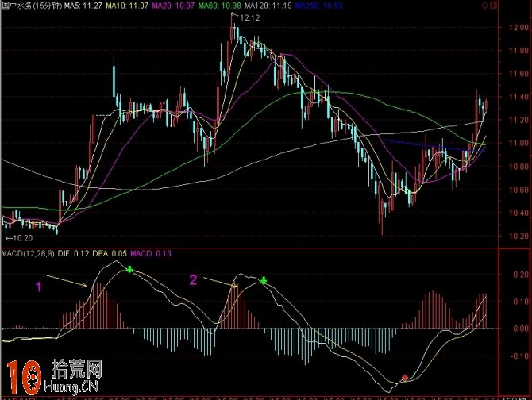
Task: Click the 10.40 price axis label
Action: click(x=519, y=213)
